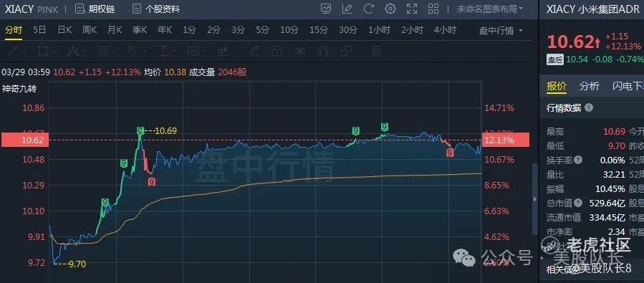
Task: Refresh the chart with the reload icon
Action: pyautogui.click(x=369, y=9)
